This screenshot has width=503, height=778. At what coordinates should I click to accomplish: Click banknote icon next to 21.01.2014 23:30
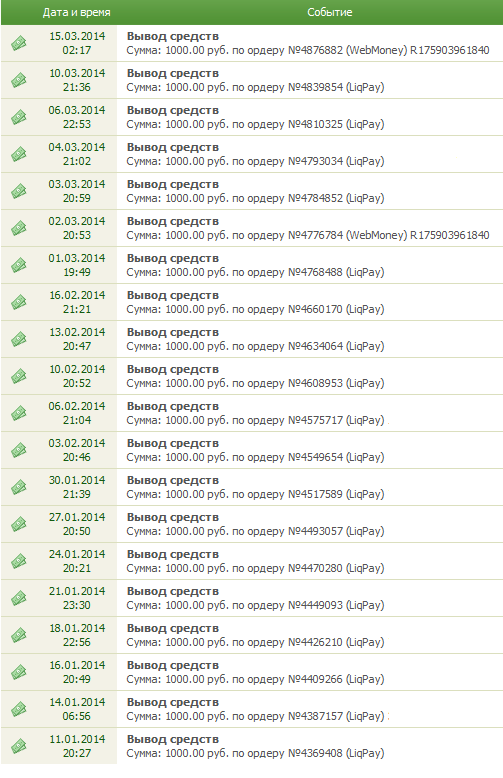(19, 598)
